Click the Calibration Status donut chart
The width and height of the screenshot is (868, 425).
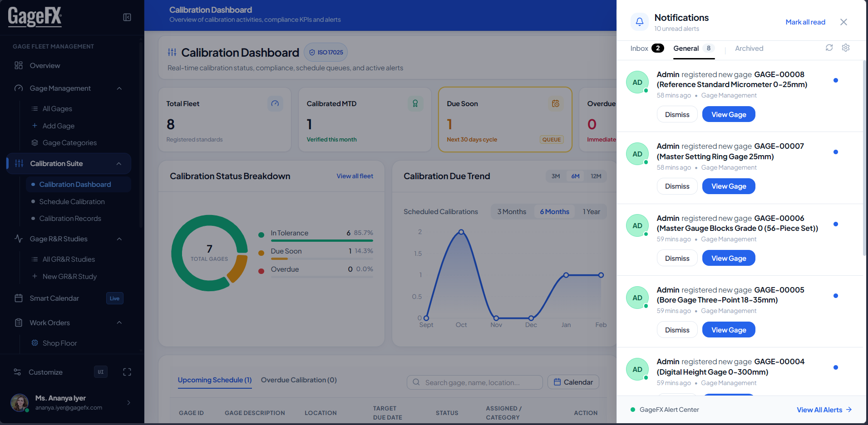pos(209,253)
